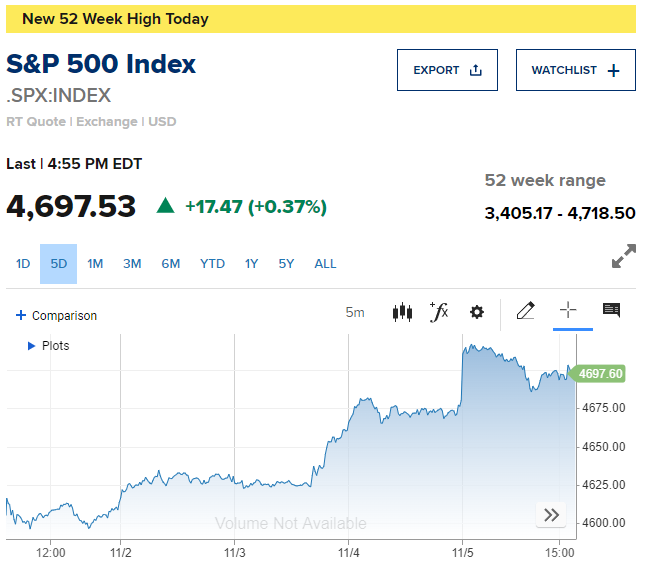Click the 11/4 date axis marker
This screenshot has height=572, width=648.
tap(348, 553)
